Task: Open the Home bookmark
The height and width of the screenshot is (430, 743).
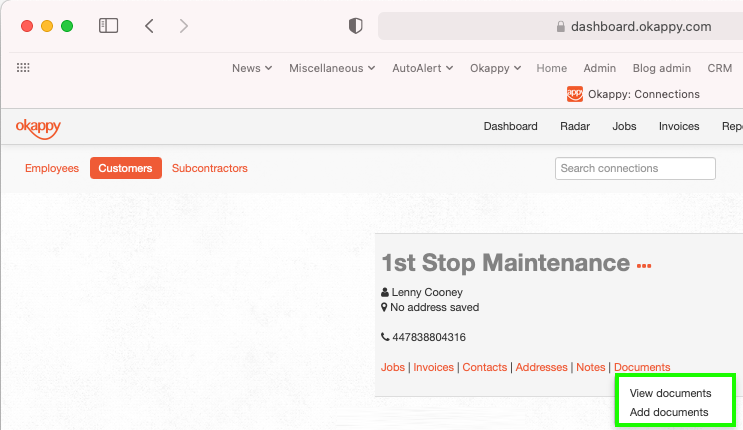Action: click(x=552, y=68)
